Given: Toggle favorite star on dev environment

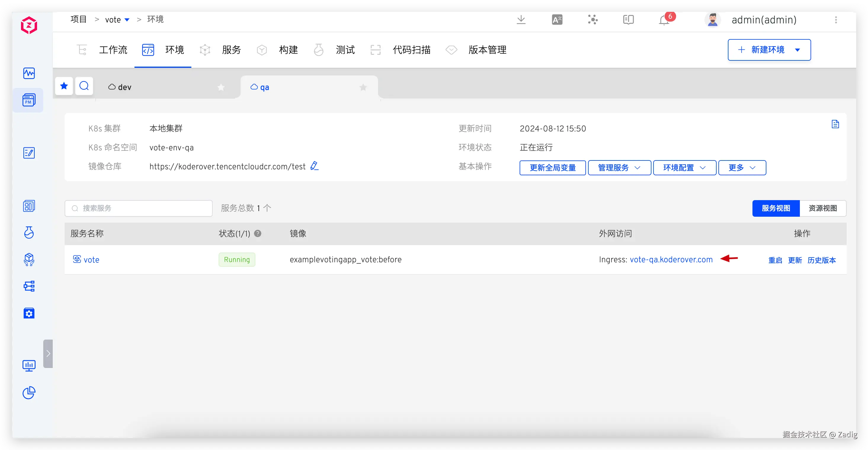Looking at the screenshot, I should 221,88.
